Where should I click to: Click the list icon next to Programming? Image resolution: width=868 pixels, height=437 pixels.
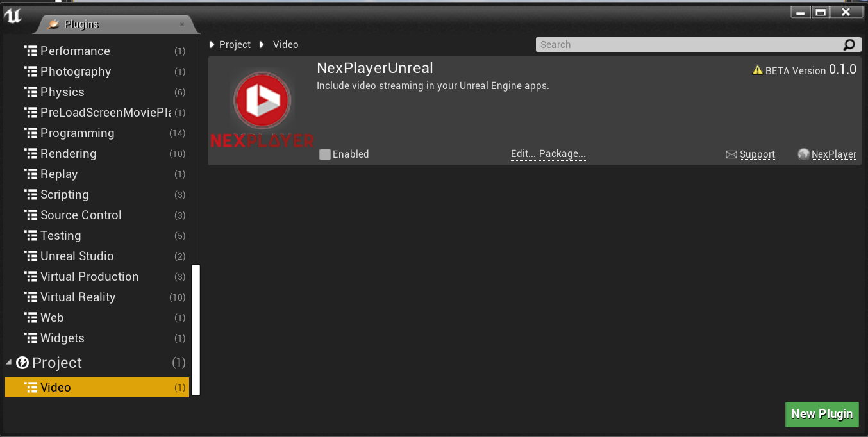point(31,133)
